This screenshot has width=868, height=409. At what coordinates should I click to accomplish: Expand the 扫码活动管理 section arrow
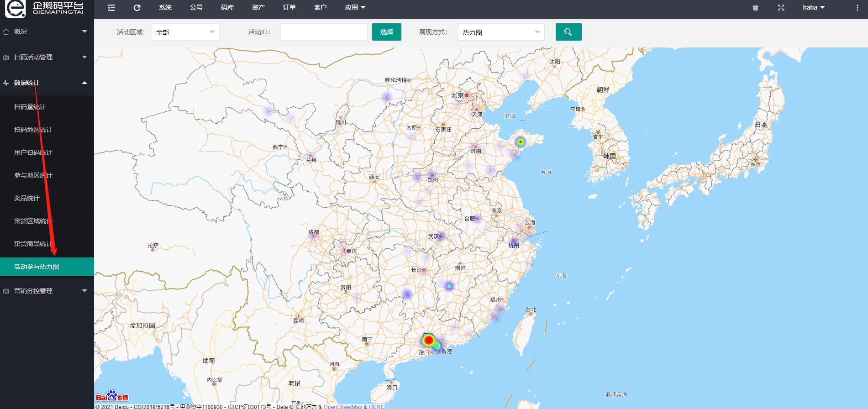coord(84,57)
